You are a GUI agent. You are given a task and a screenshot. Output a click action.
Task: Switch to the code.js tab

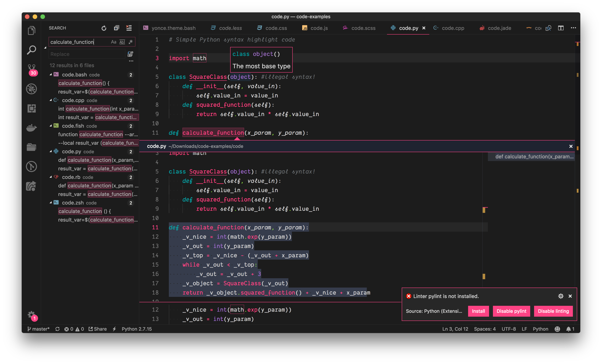(x=319, y=28)
